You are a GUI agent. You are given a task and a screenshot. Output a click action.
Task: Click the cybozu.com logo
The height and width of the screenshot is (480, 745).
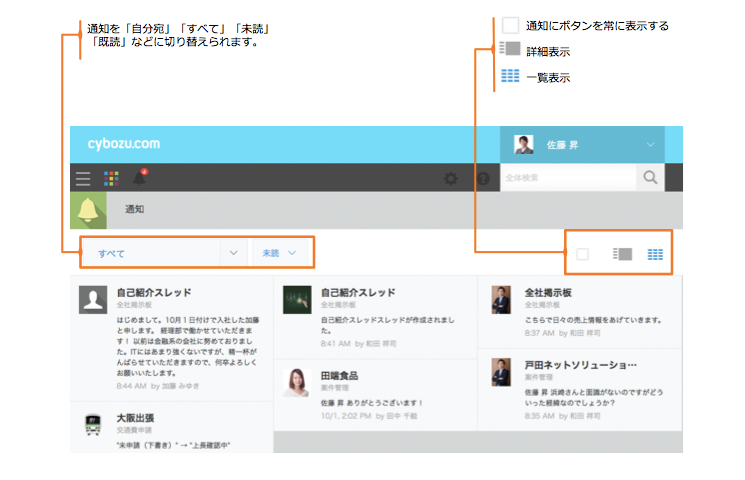coord(123,144)
